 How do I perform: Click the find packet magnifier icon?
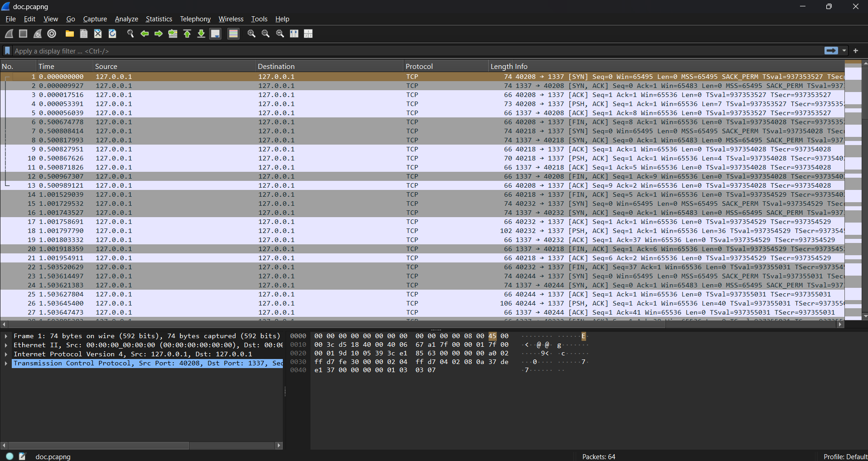pos(131,34)
